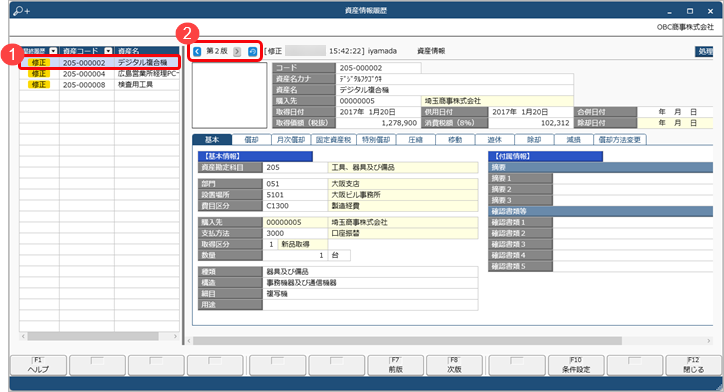This screenshot has width=724, height=392.
Task: Click the F7 前版 button
Action: coord(395,365)
